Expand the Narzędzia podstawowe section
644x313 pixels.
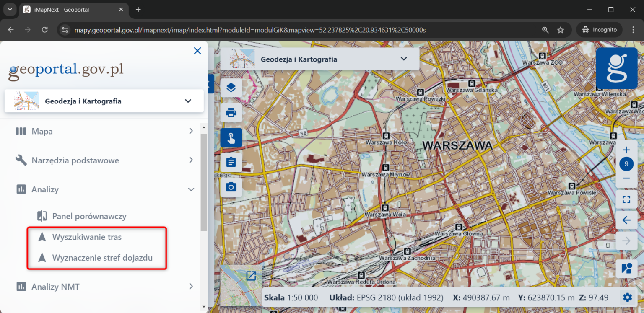75,160
